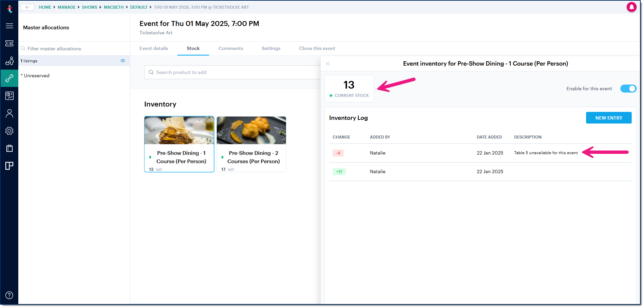Click the Master allocations heading
The height and width of the screenshot is (308, 644).
[46, 28]
